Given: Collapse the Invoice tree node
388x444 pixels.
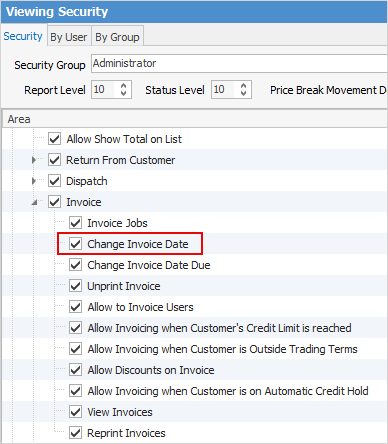Looking at the screenshot, I should [x=34, y=202].
